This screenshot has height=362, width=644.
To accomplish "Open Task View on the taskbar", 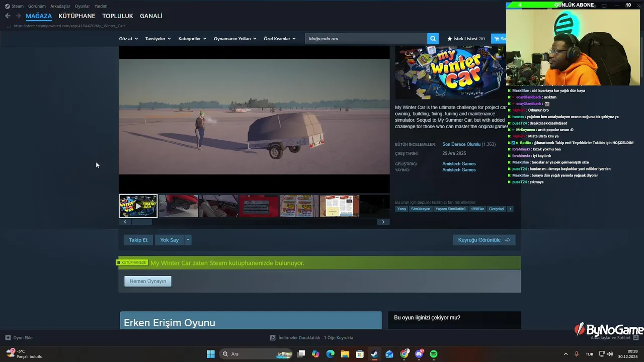I will point(301,354).
